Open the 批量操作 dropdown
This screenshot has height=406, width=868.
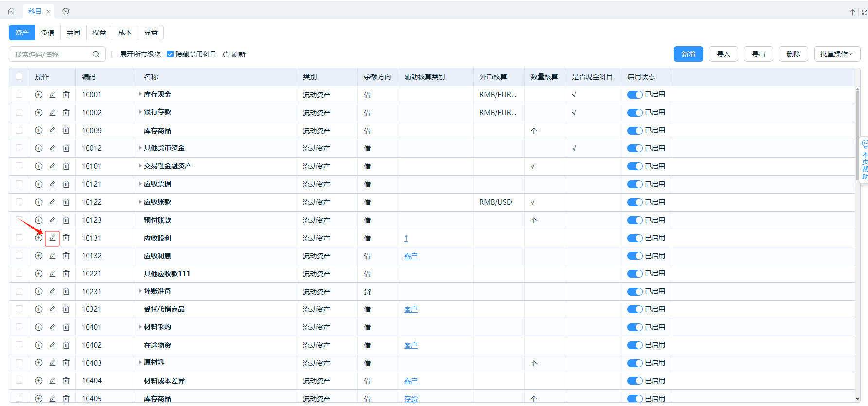coord(837,54)
